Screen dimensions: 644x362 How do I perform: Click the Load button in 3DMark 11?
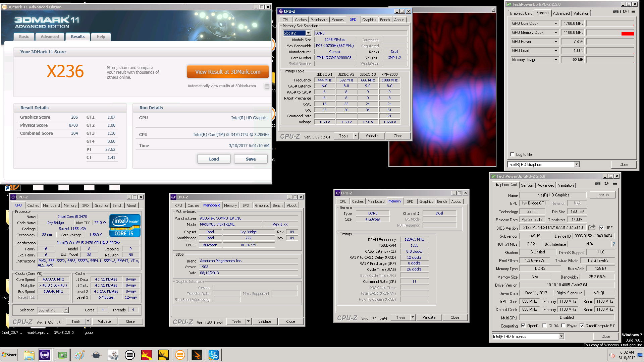tap(214, 159)
